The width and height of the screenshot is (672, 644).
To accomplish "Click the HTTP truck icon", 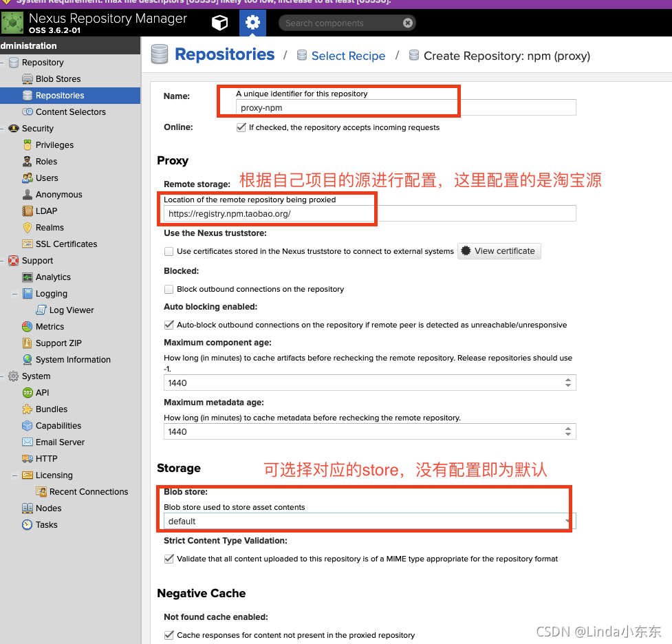I will pos(28,459).
